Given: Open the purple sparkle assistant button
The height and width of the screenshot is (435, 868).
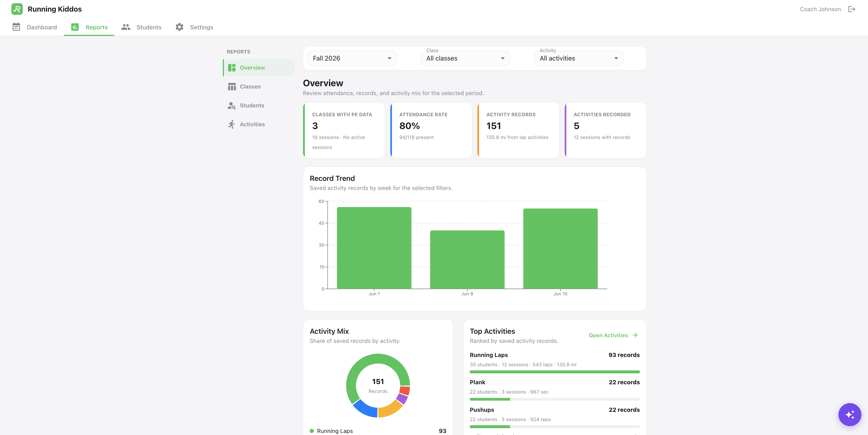Looking at the screenshot, I should coord(849,415).
